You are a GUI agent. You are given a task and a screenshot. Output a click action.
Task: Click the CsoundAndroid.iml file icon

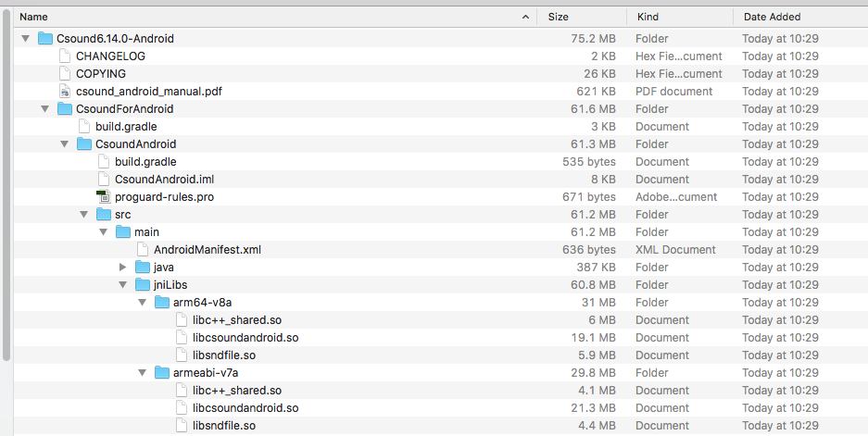point(104,180)
